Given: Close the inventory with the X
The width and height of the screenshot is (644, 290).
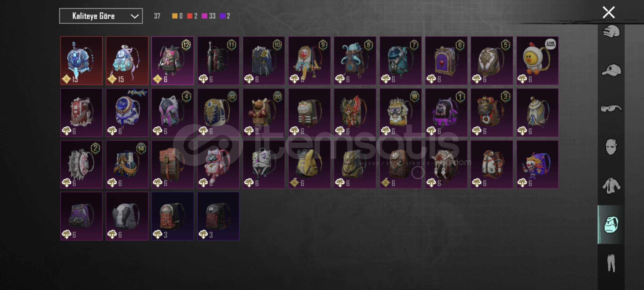Looking at the screenshot, I should coord(609,12).
